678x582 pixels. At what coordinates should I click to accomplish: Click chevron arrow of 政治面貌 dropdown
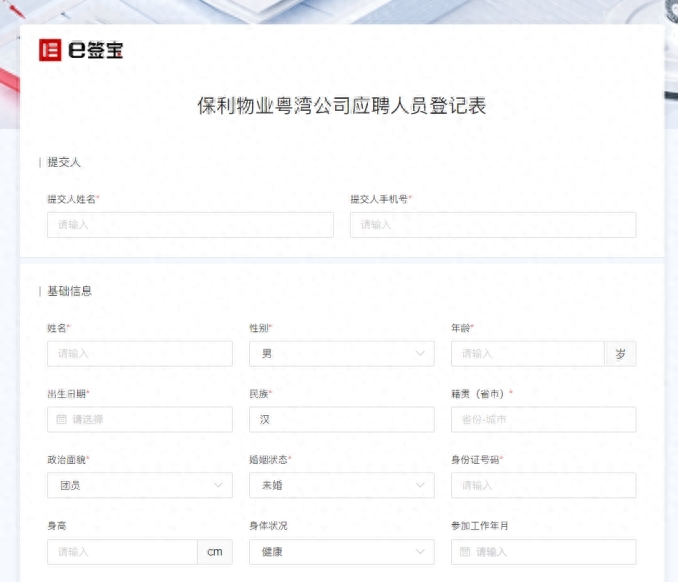[x=218, y=485]
